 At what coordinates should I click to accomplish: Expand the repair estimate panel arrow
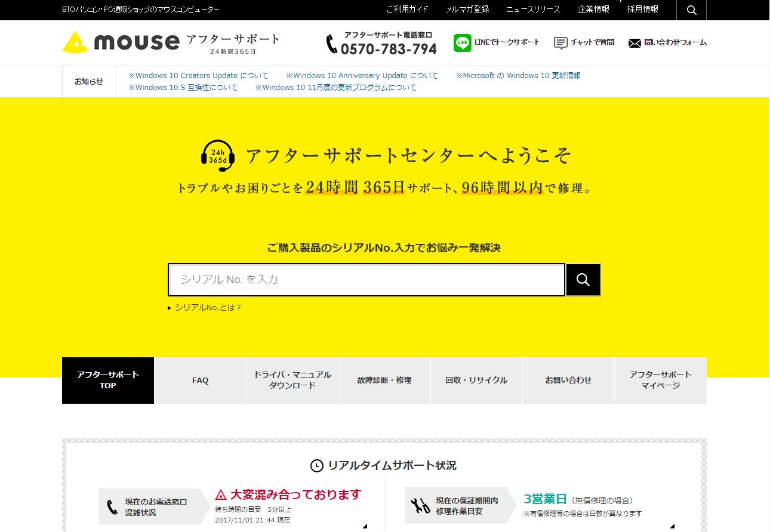tap(672, 527)
